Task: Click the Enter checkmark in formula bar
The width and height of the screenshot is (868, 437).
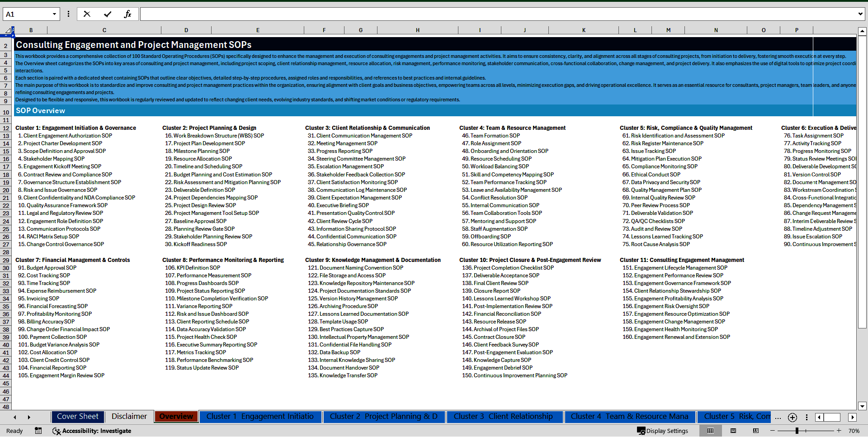Action: (108, 14)
